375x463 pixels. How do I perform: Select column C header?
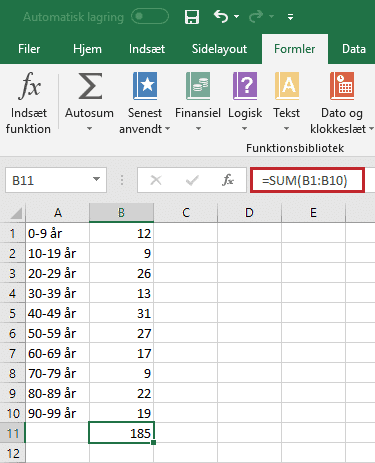(186, 213)
